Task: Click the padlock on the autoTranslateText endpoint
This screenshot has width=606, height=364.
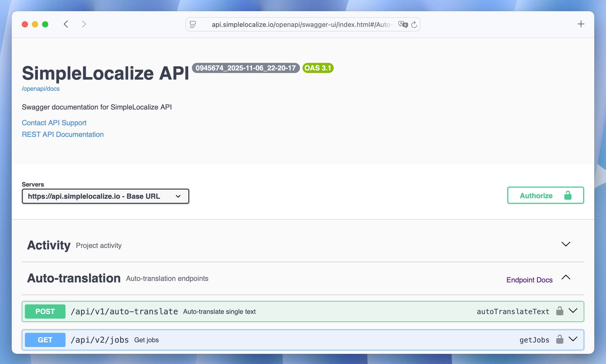Action: point(560,311)
